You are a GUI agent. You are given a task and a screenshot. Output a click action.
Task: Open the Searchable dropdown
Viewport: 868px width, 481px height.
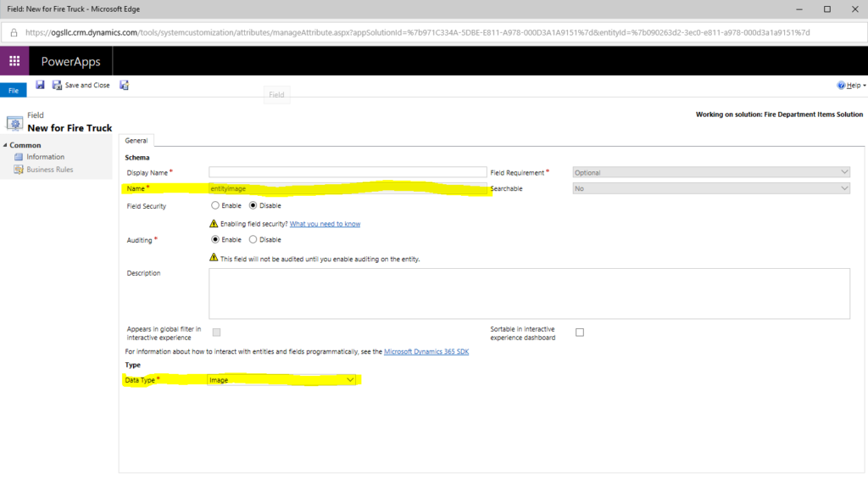tap(711, 188)
